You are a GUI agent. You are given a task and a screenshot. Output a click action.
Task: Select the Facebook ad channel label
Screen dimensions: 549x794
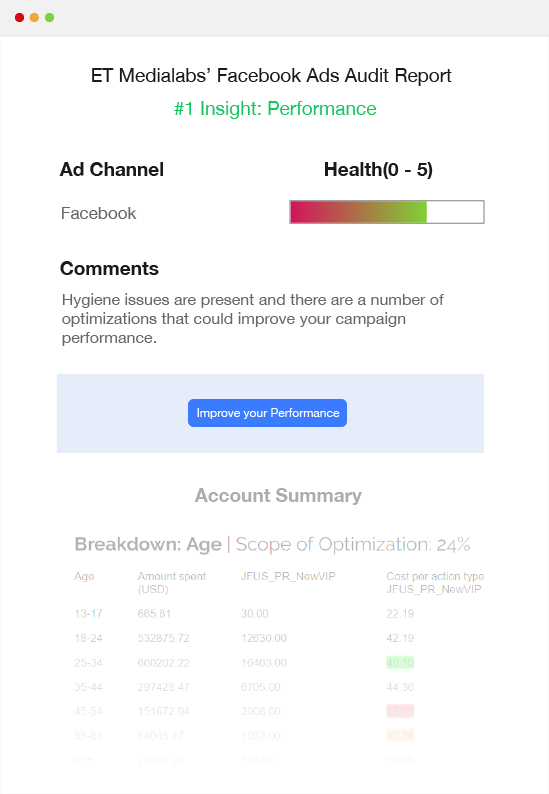click(x=98, y=213)
